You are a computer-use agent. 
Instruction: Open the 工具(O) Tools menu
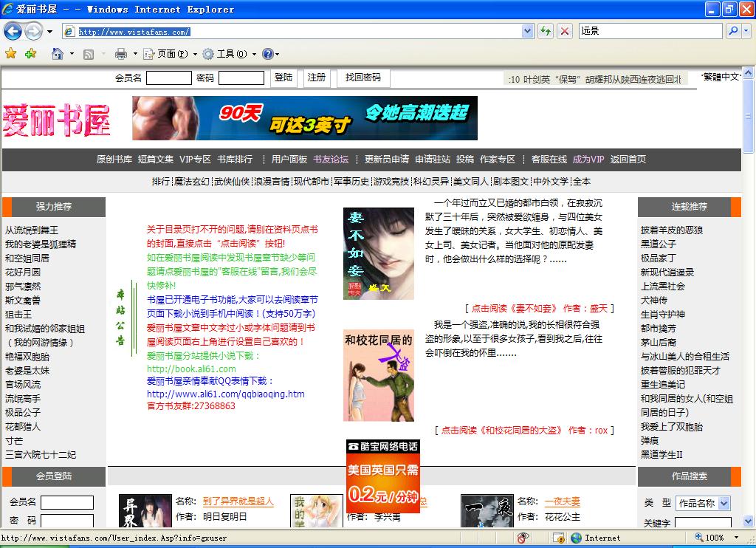230,54
